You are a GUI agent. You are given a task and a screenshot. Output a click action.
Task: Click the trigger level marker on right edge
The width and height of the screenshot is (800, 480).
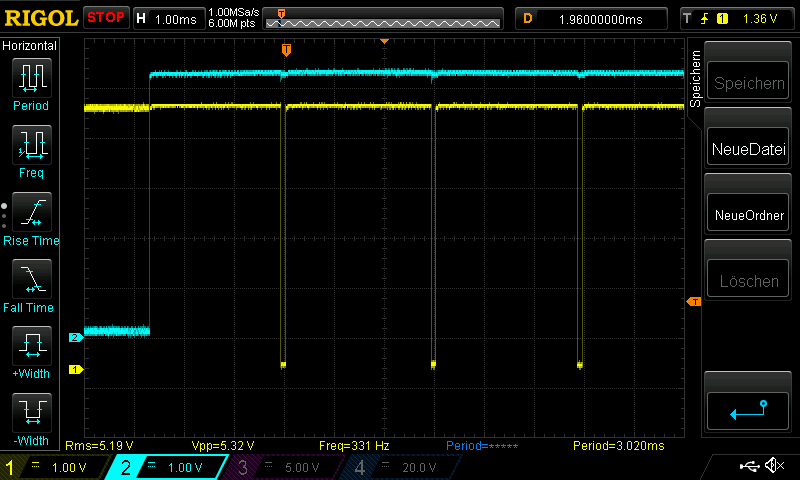(693, 302)
